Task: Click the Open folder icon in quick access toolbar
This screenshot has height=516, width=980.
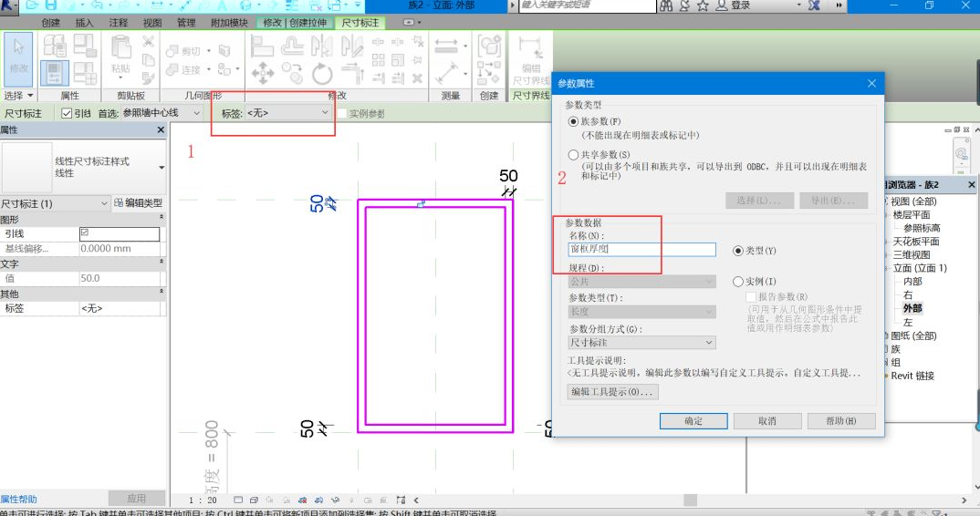Action: coord(33,5)
